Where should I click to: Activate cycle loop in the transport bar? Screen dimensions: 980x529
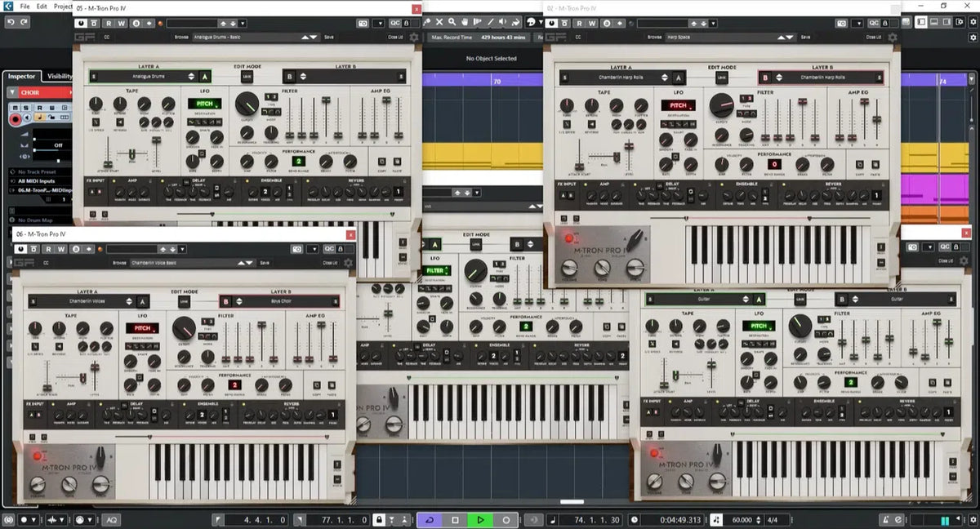429,518
